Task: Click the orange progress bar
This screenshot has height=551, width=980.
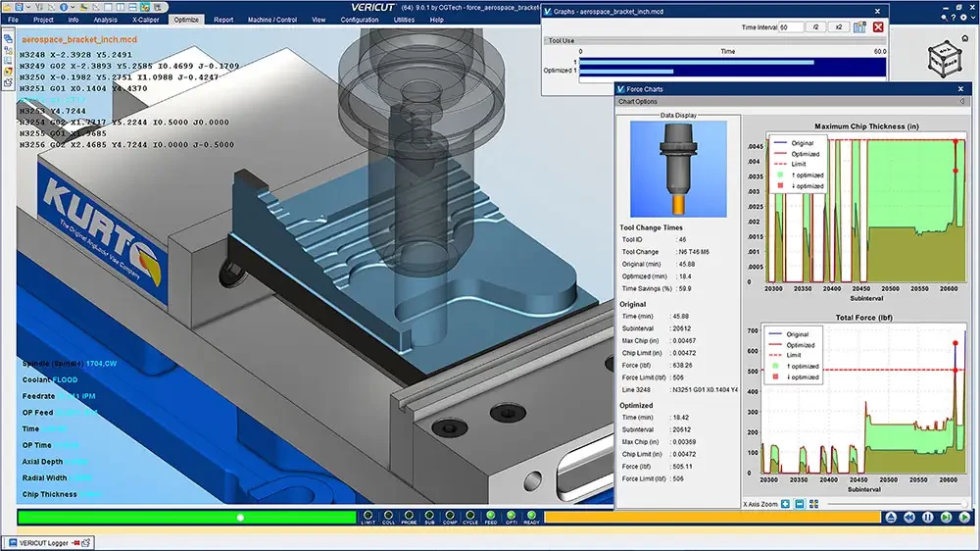Action: 711,518
